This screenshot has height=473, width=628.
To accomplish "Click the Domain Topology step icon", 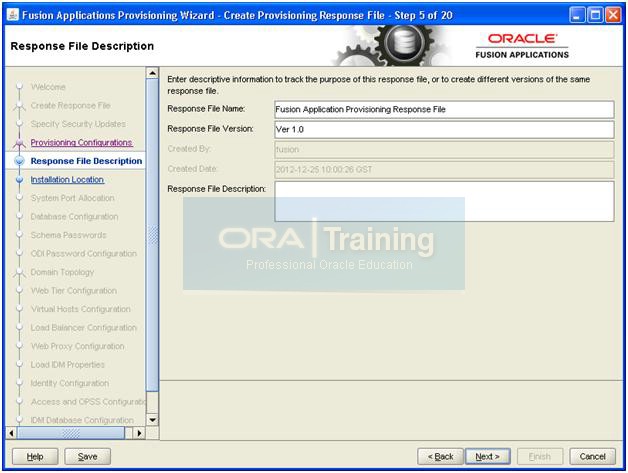I will (x=18, y=272).
